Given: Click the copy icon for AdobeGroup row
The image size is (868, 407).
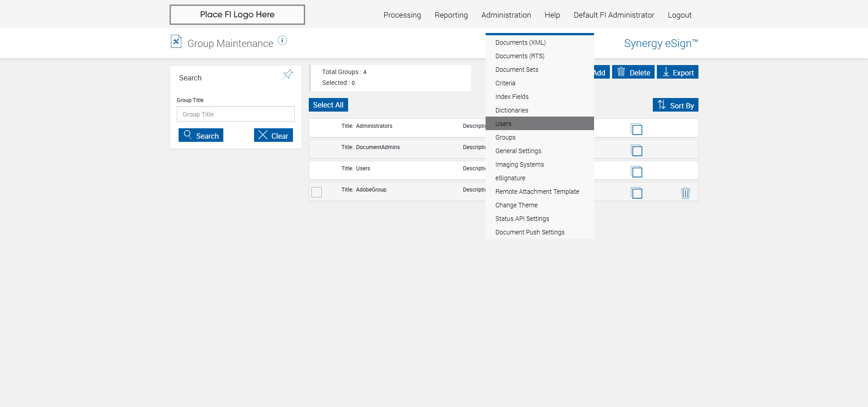Looking at the screenshot, I should point(637,193).
